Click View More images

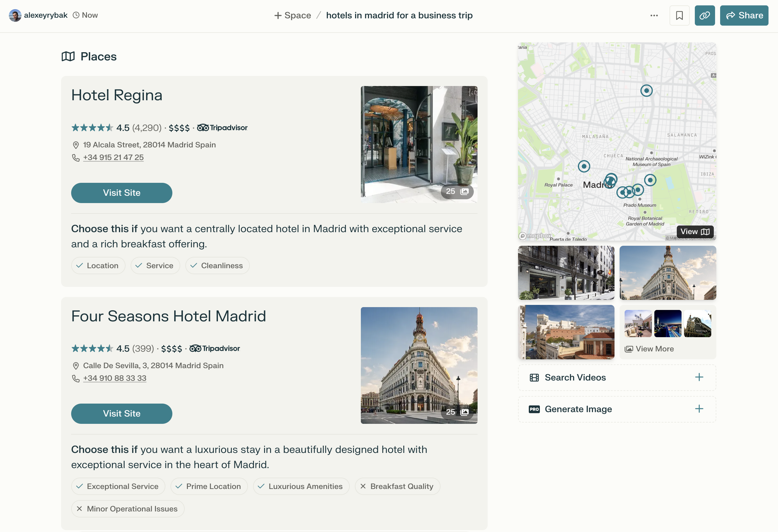650,349
